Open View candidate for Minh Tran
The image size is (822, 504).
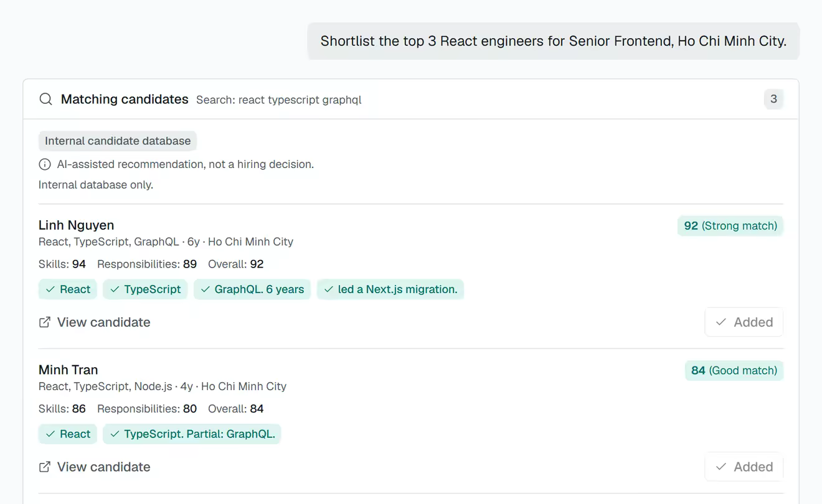[95, 467]
